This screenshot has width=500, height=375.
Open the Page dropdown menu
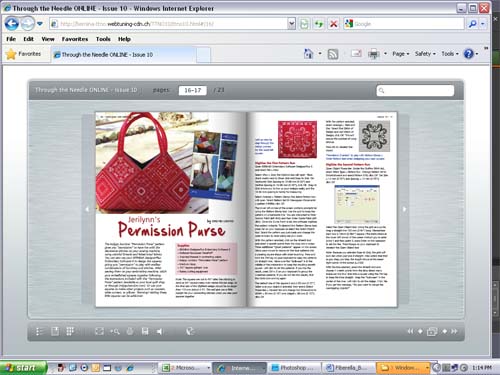coord(401,54)
